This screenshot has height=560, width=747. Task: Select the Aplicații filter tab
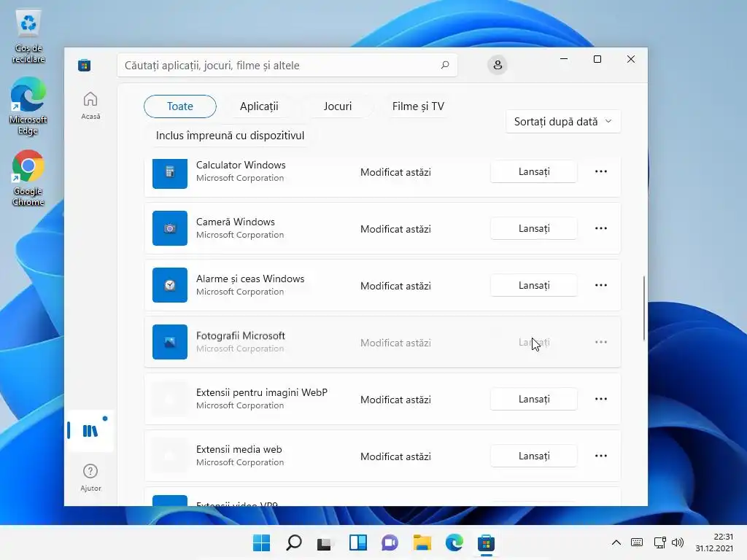259,106
